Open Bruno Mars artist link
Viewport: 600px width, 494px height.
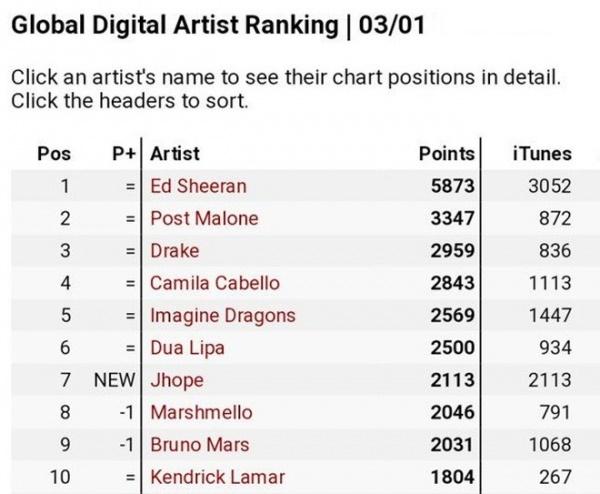(199, 444)
